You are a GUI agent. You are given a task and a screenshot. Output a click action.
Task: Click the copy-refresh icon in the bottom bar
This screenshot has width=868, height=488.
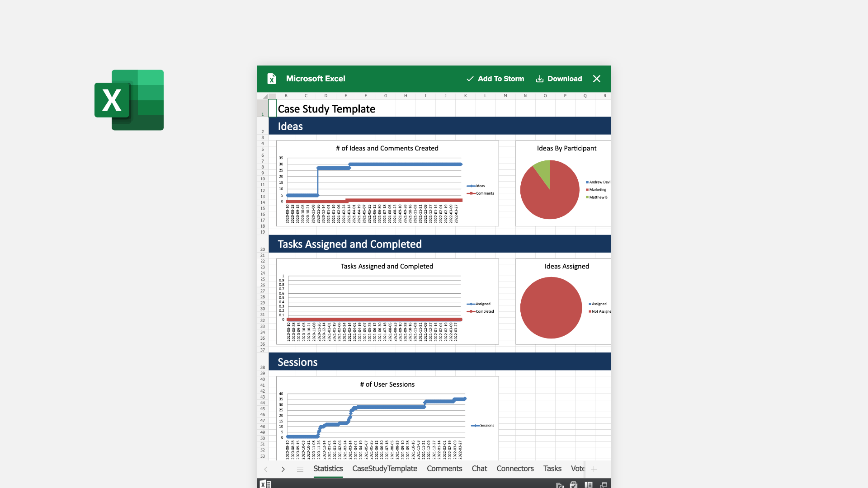pyautogui.click(x=560, y=485)
